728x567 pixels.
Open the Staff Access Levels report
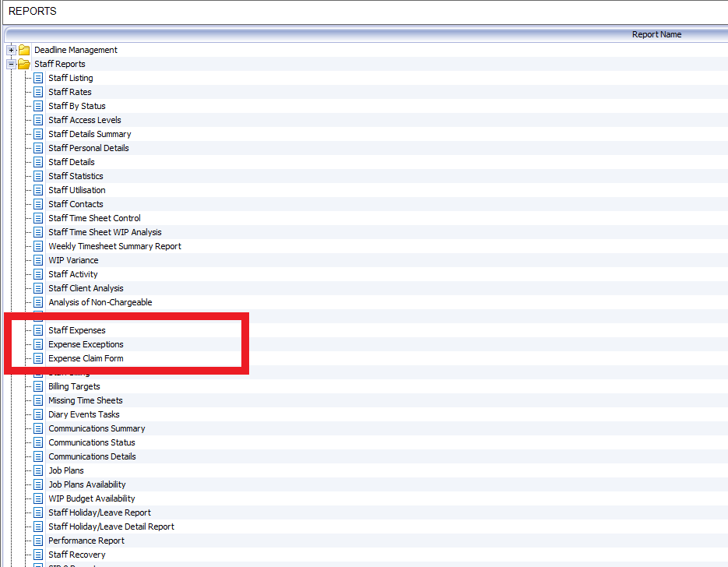85,120
